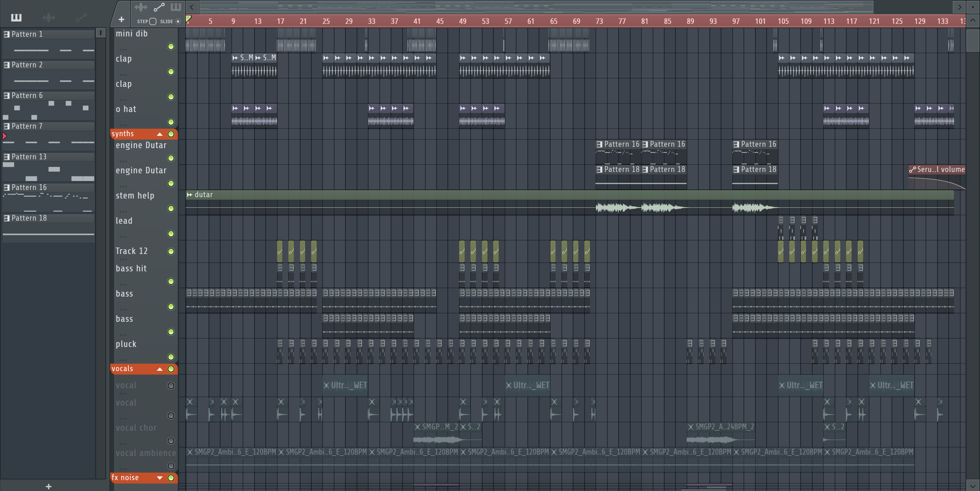This screenshot has width=980, height=491.
Task: Unmute the vocal ambience track
Action: (171, 466)
